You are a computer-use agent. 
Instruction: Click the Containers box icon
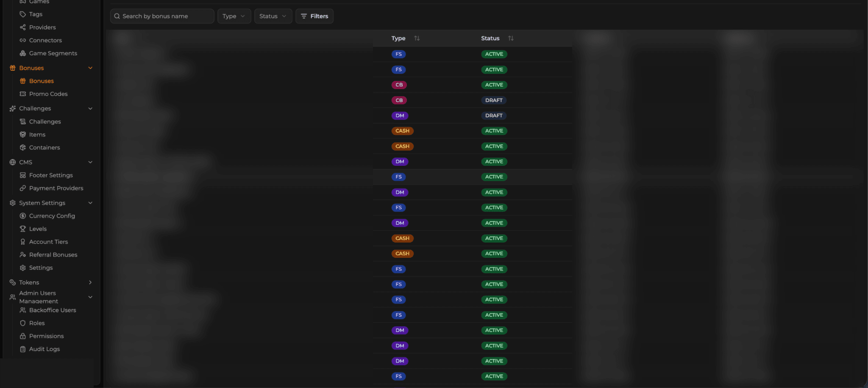(23, 148)
